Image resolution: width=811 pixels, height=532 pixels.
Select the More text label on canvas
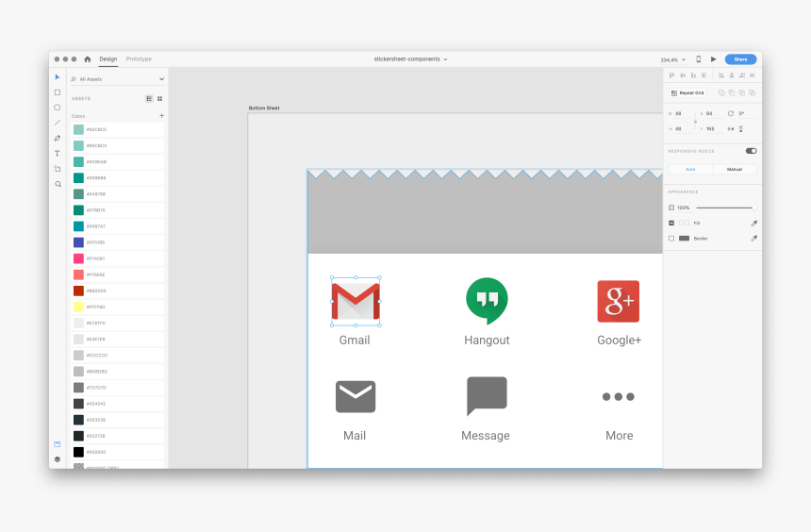pos(620,436)
